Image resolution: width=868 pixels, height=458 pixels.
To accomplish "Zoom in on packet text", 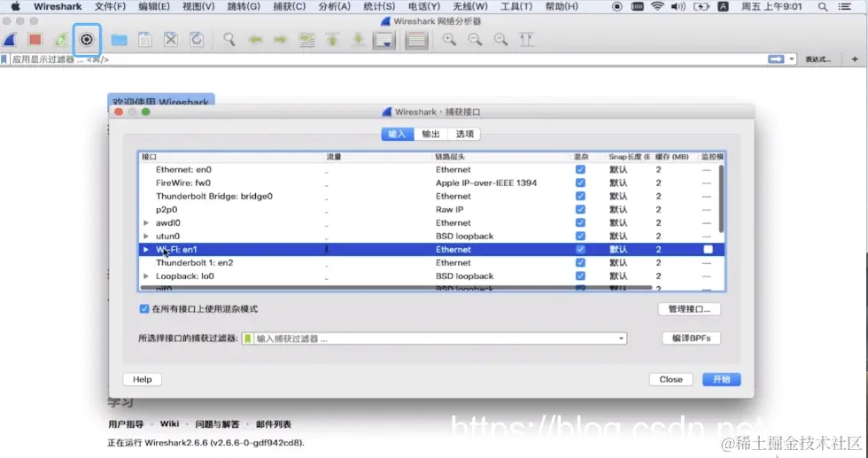I will (449, 40).
